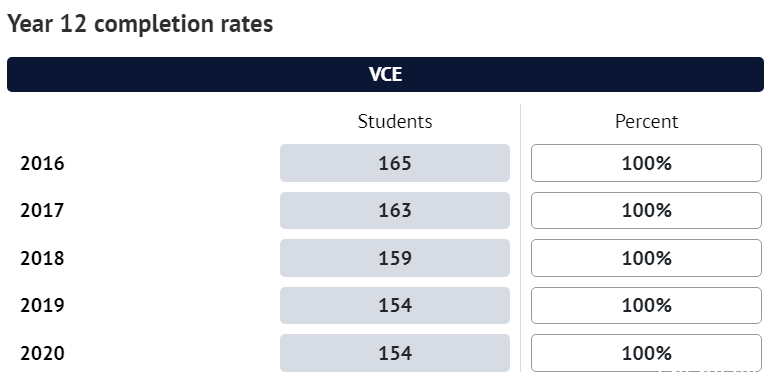The width and height of the screenshot is (769, 385).
Task: Click the 163 students cell for 2017
Action: click(395, 210)
